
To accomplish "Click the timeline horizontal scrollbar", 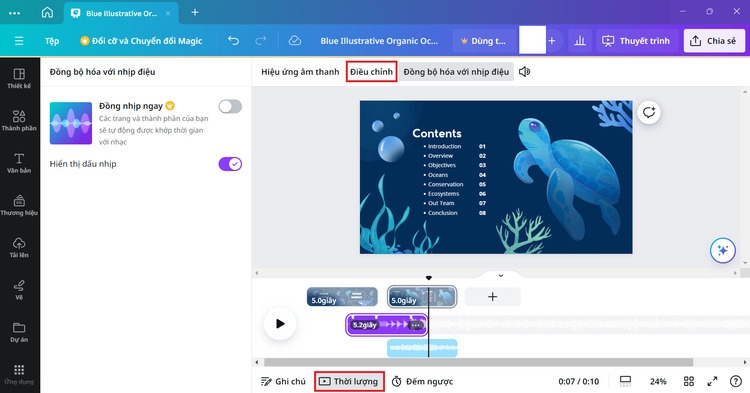I will [x=478, y=362].
